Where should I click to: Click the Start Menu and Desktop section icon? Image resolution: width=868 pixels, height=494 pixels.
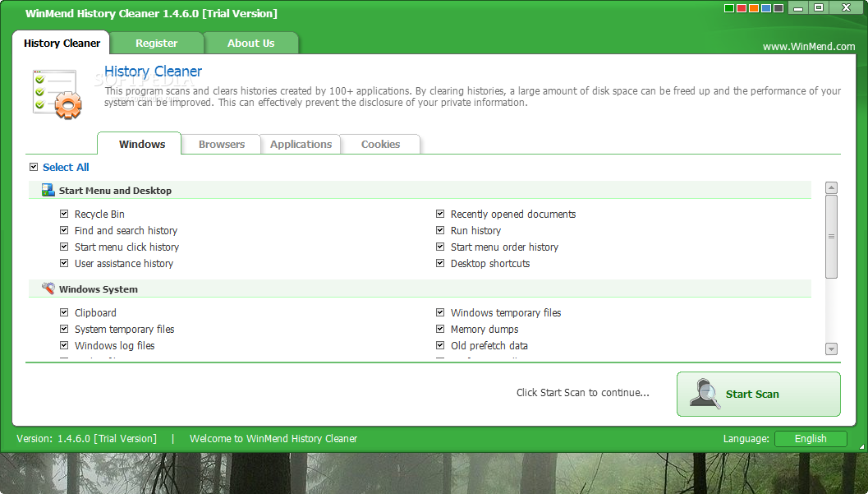click(x=48, y=191)
